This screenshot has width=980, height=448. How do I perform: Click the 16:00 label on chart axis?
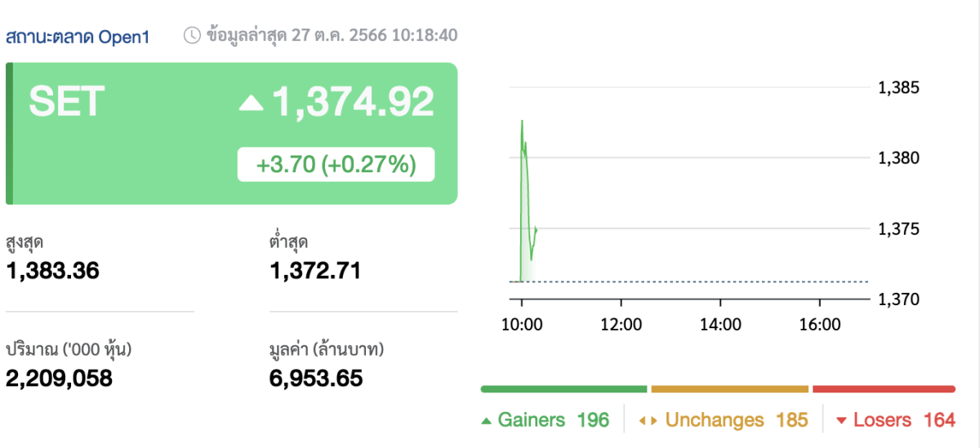[x=819, y=325]
